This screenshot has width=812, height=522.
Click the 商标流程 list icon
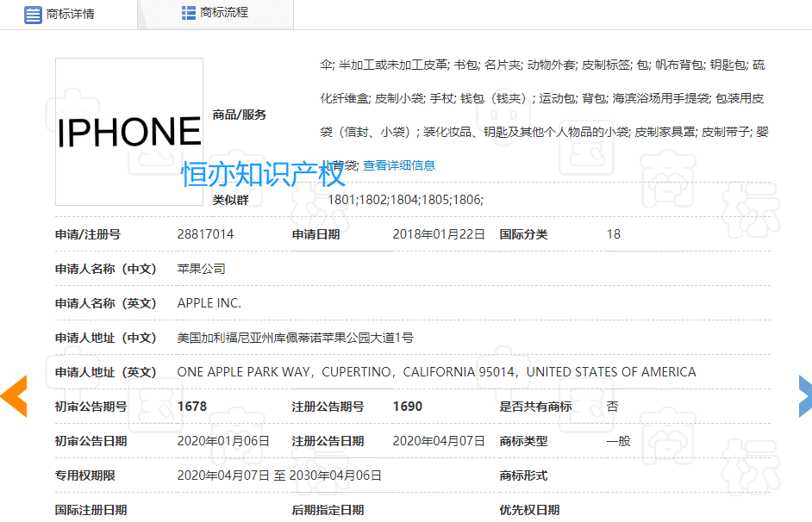tap(189, 13)
